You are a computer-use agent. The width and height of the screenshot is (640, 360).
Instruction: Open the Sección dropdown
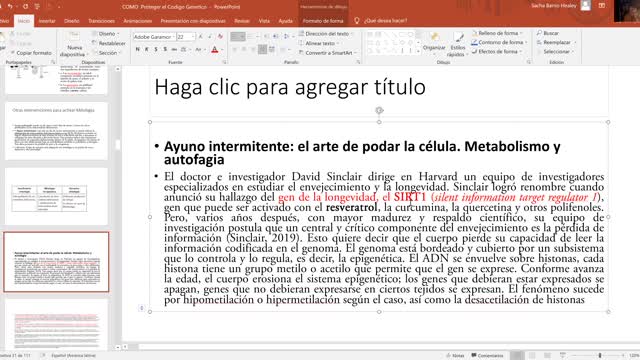click(x=106, y=53)
